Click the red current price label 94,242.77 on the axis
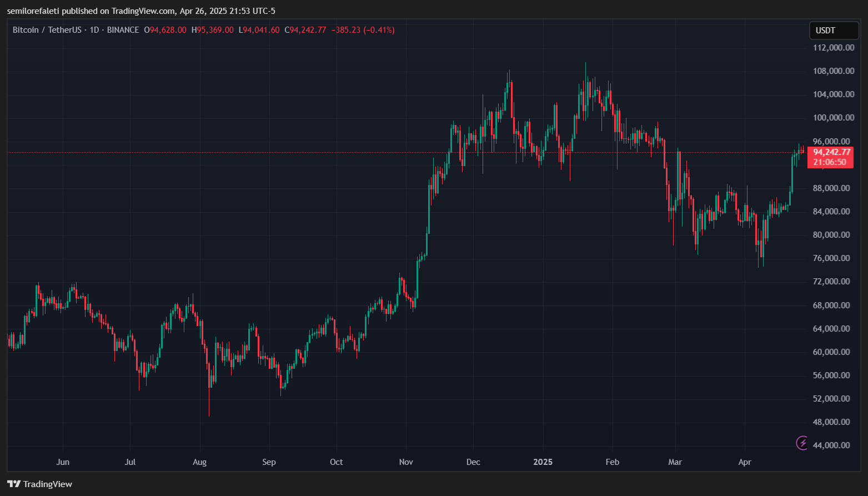 (x=831, y=152)
